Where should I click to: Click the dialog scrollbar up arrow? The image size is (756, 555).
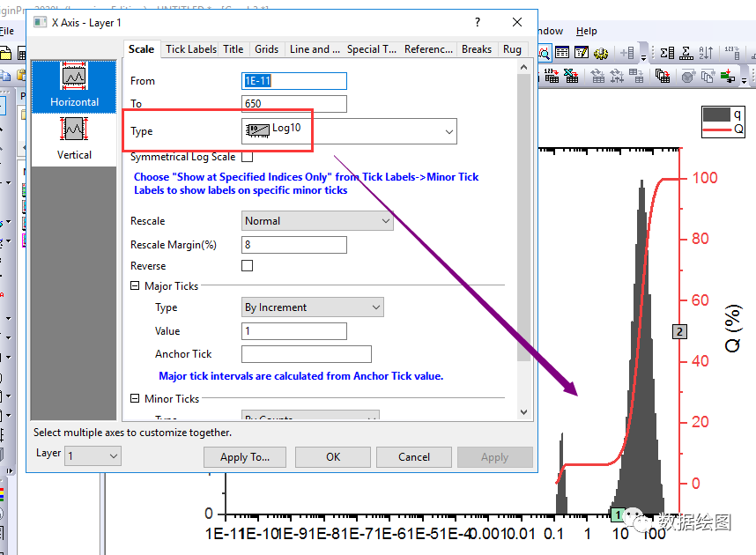523,68
